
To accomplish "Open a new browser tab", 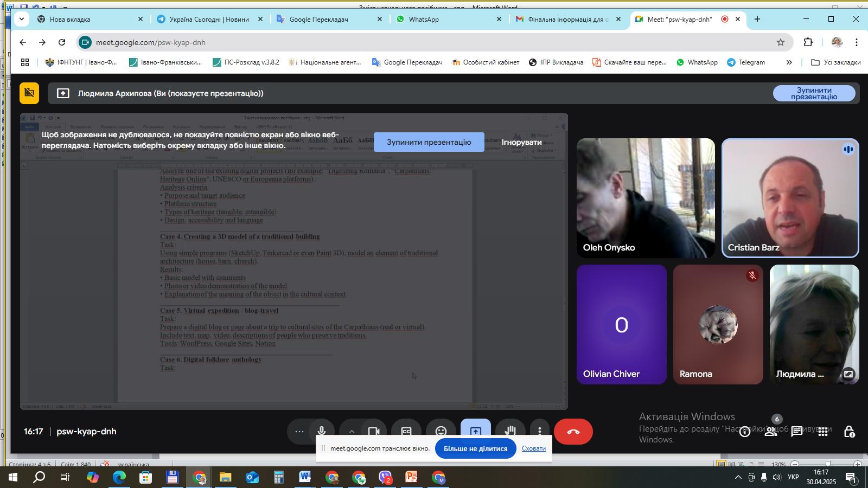I will (757, 19).
